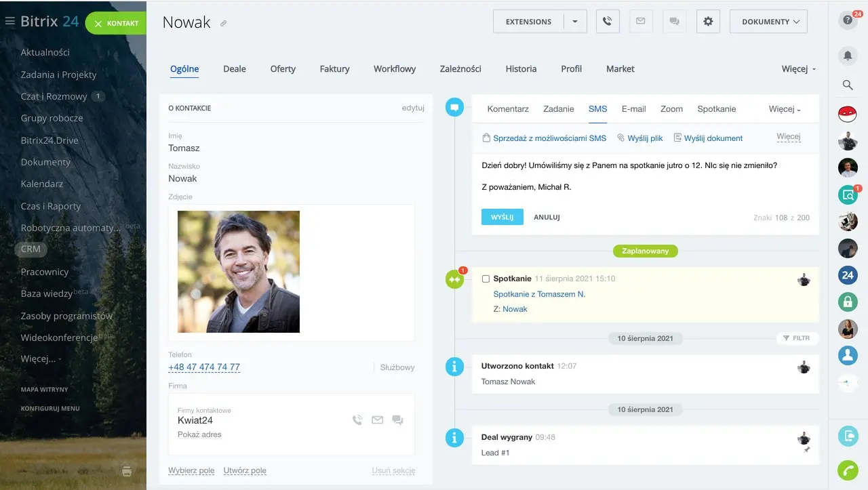Switch to the Deale tab
This screenshot has height=490, width=868.
[235, 69]
